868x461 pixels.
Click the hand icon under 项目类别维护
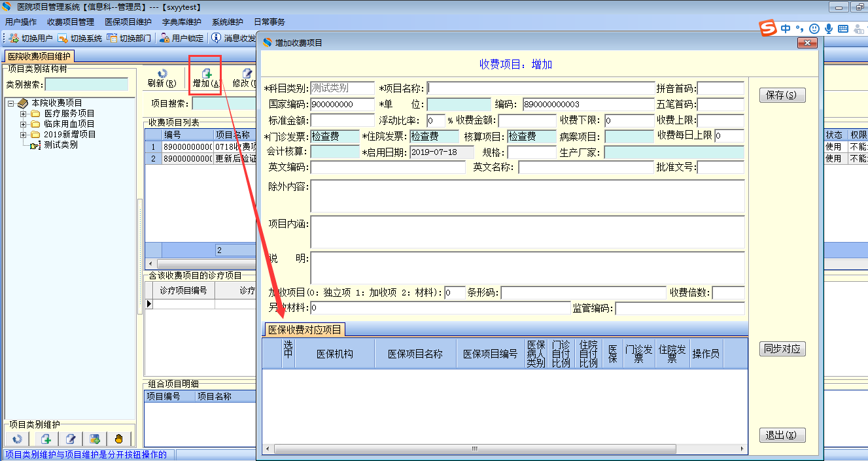coord(119,439)
